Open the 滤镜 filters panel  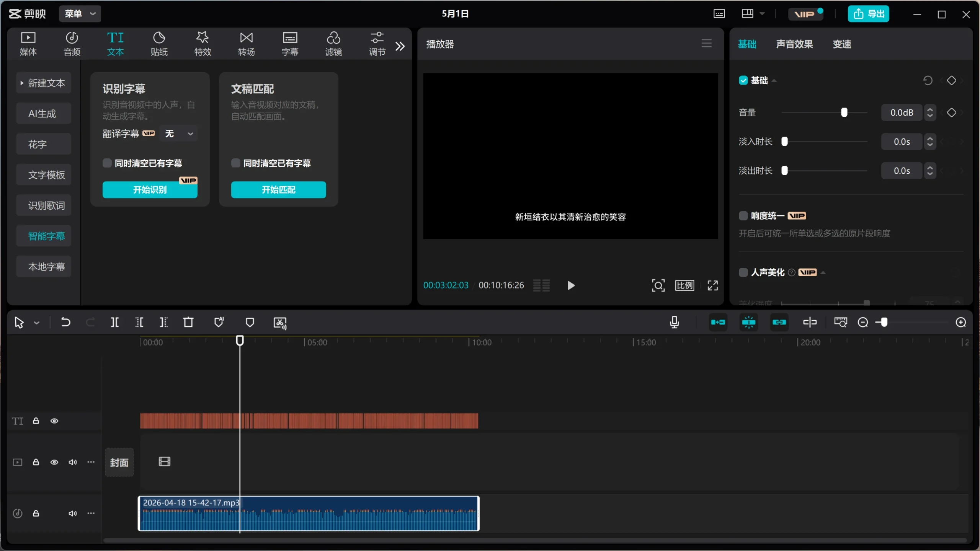[333, 44]
